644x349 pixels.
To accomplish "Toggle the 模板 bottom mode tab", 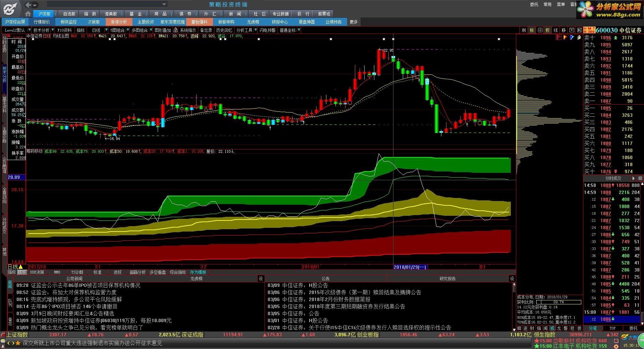I will [22, 272].
